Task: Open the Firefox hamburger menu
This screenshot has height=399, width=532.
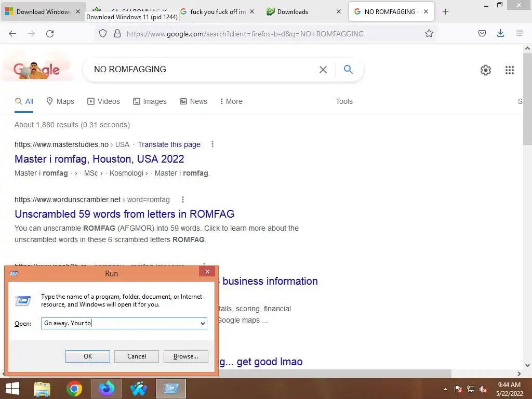Action: pyautogui.click(x=520, y=33)
